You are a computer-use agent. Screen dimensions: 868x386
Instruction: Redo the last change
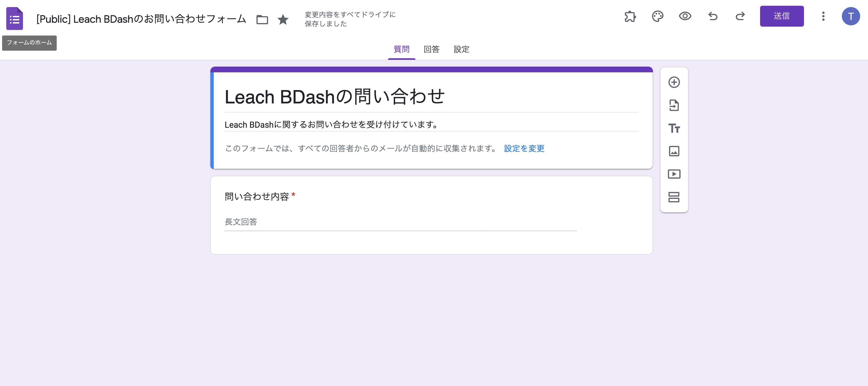pos(740,16)
